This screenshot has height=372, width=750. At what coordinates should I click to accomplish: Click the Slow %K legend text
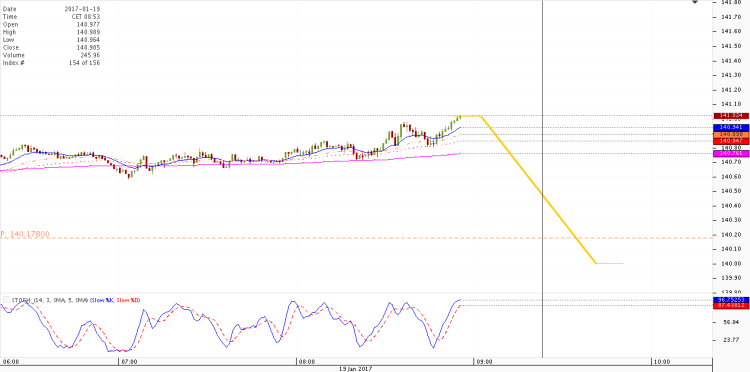pos(102,300)
